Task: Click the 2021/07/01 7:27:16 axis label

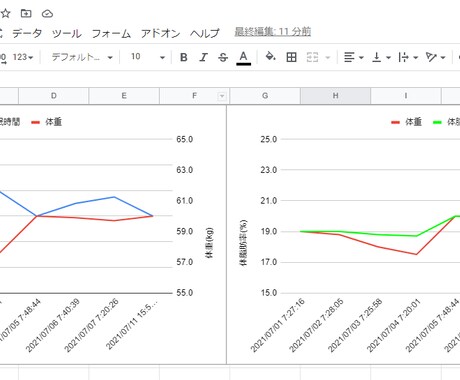Action: point(278,325)
